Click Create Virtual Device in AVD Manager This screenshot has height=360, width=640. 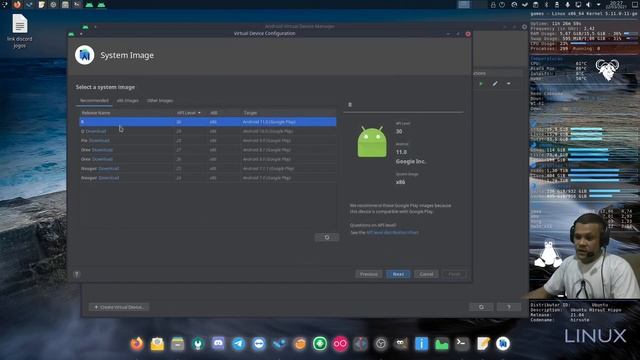pos(119,307)
